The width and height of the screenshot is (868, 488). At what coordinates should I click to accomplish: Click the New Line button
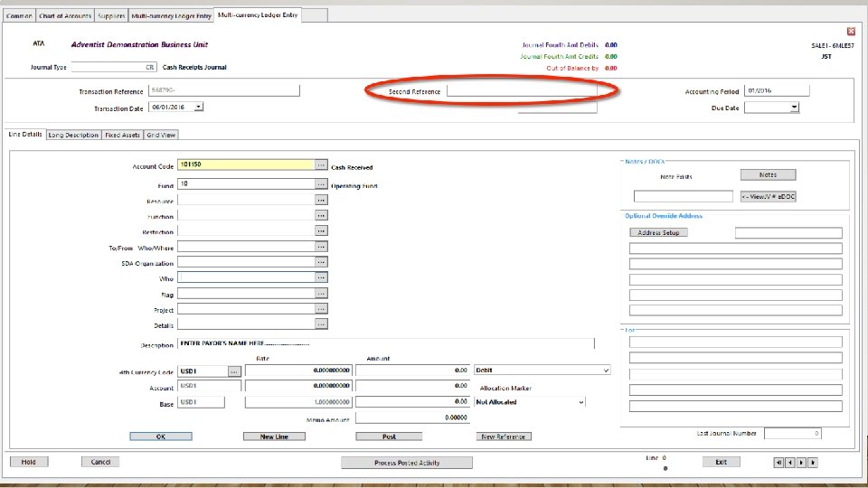[x=274, y=436]
